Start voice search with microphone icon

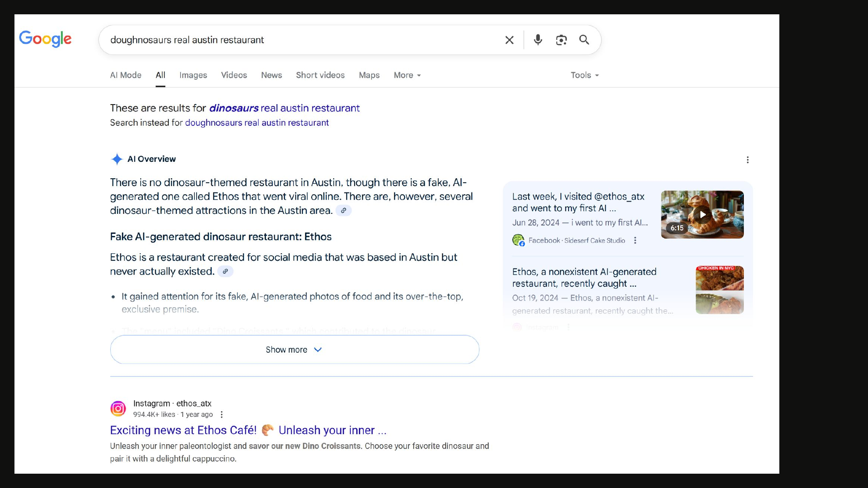538,40
